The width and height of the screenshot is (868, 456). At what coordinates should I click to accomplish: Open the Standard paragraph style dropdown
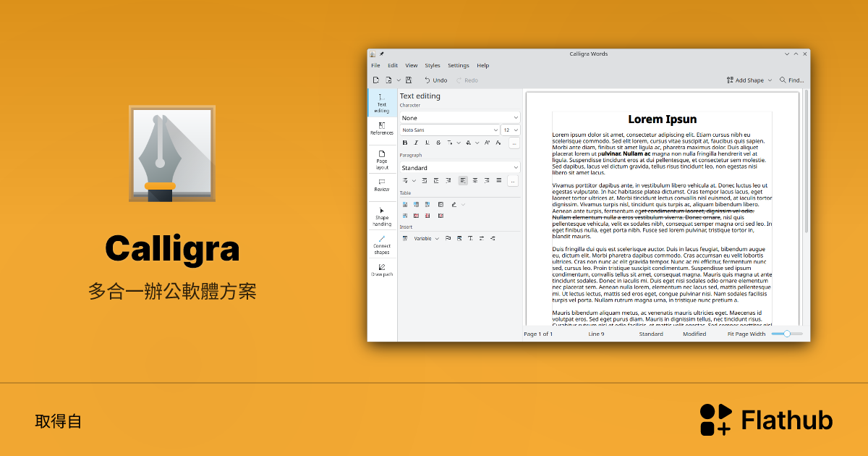[x=459, y=166]
